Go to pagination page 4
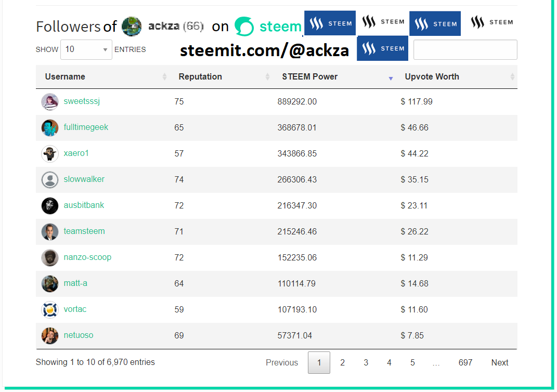This screenshot has height=392, width=557. point(389,362)
